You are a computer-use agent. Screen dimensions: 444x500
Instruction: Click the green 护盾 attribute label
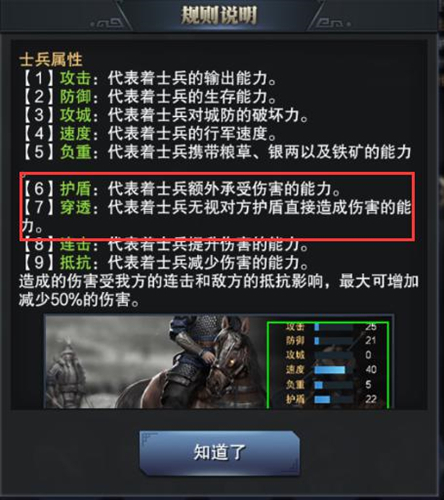tap(76, 189)
